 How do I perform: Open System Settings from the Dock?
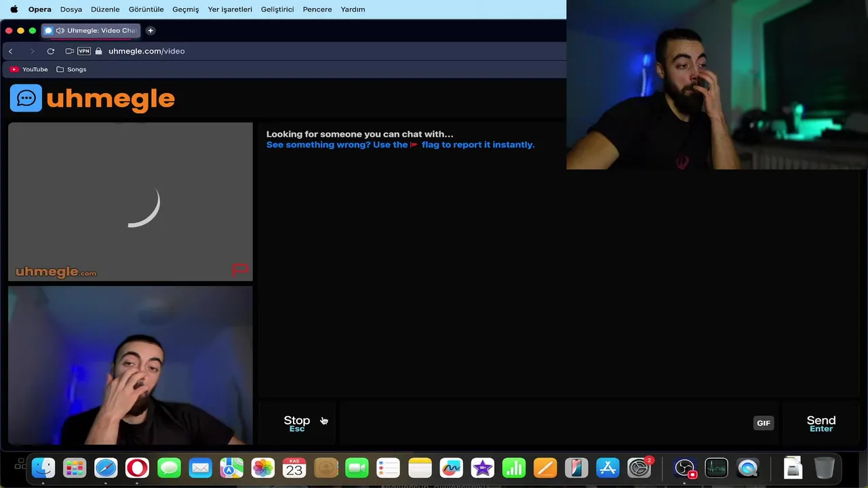coord(639,468)
